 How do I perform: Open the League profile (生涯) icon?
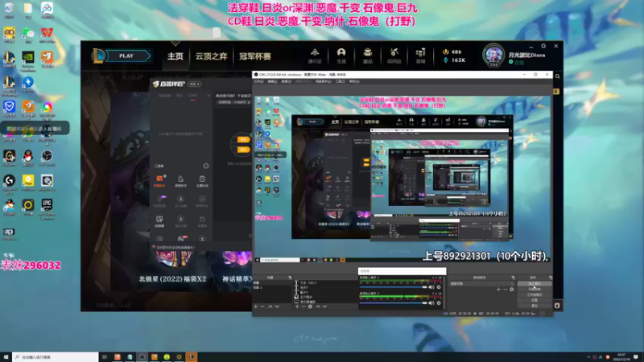pos(341,56)
